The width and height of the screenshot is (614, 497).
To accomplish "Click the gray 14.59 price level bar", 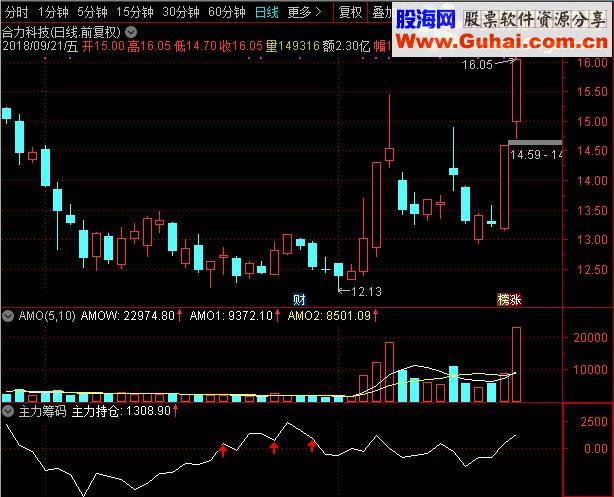I will [x=535, y=143].
